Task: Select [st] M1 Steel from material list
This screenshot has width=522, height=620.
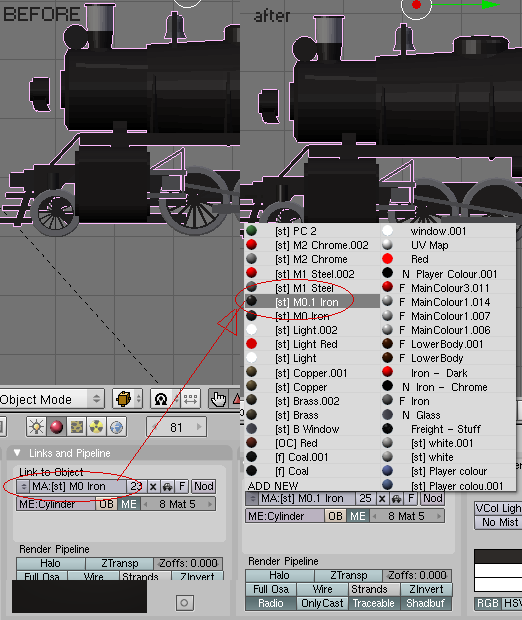Action: [312, 288]
